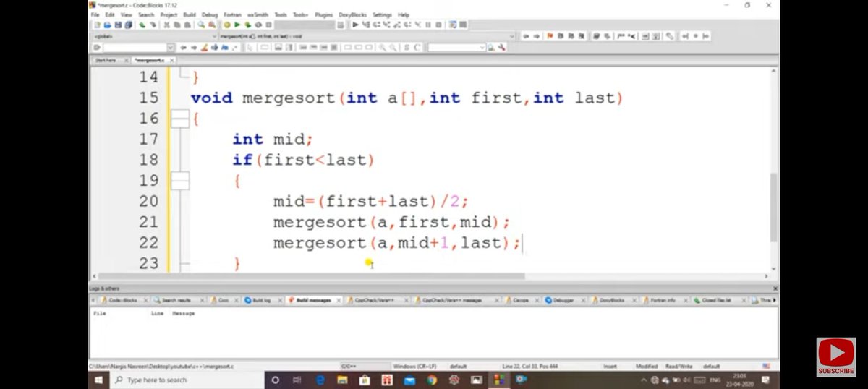Image resolution: width=868 pixels, height=389 pixels.
Task: Click the green Run icon
Action: click(x=237, y=25)
